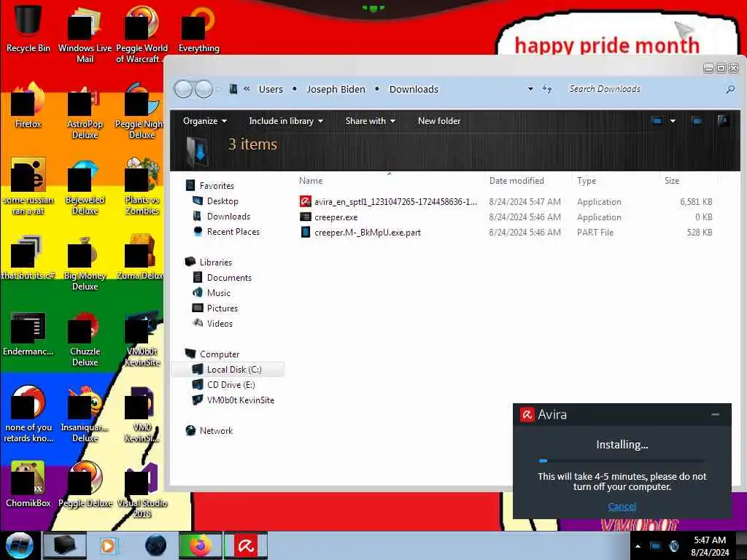
Task: Open the address bar history dropdown
Action: click(530, 89)
